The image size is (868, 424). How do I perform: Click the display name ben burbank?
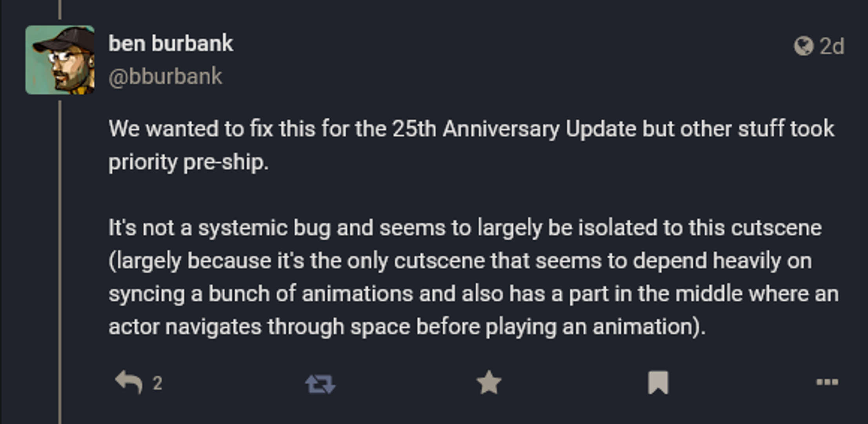[171, 43]
